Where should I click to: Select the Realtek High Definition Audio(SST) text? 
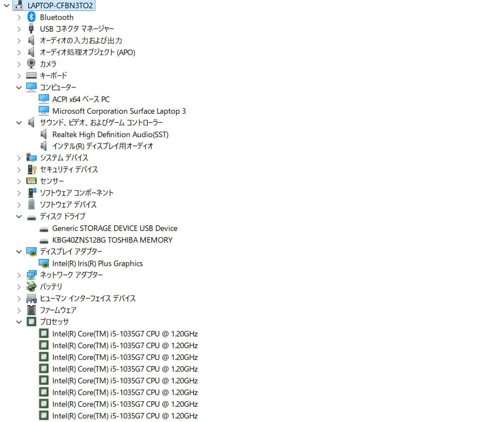pos(110,134)
